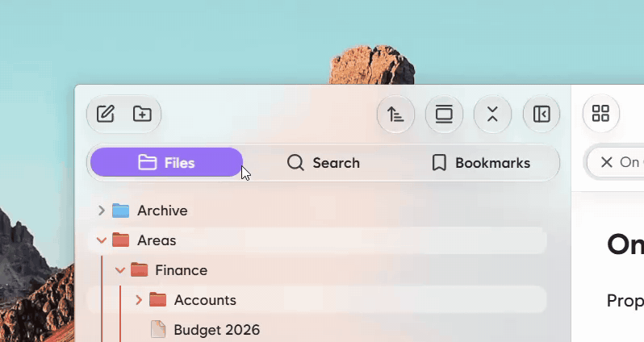Click the red Areas folder icon

(121, 240)
